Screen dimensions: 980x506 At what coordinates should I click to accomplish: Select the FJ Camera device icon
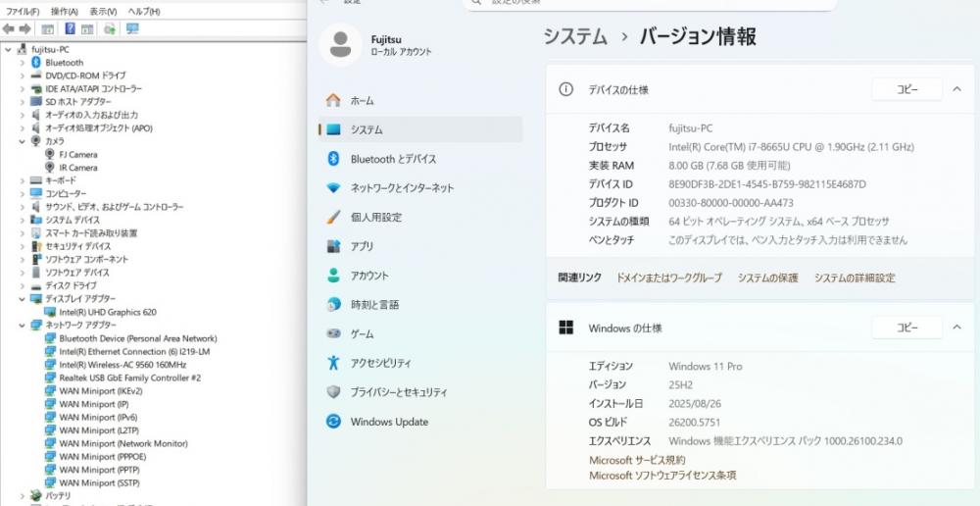tap(50, 155)
